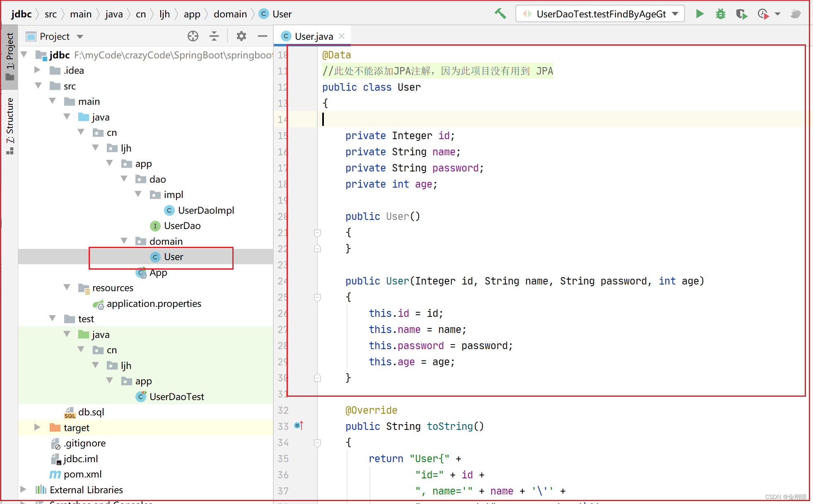813x504 pixels.
Task: Collapse the jdbc project root node
Action: point(24,55)
